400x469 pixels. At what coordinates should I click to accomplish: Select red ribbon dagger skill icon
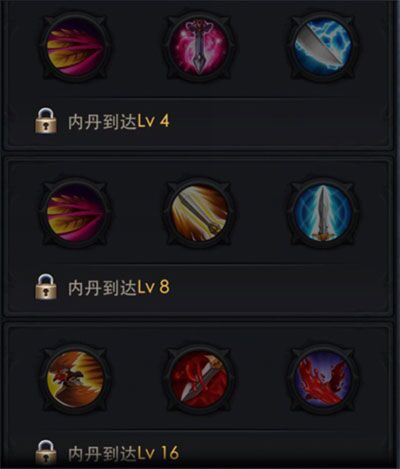click(x=199, y=380)
